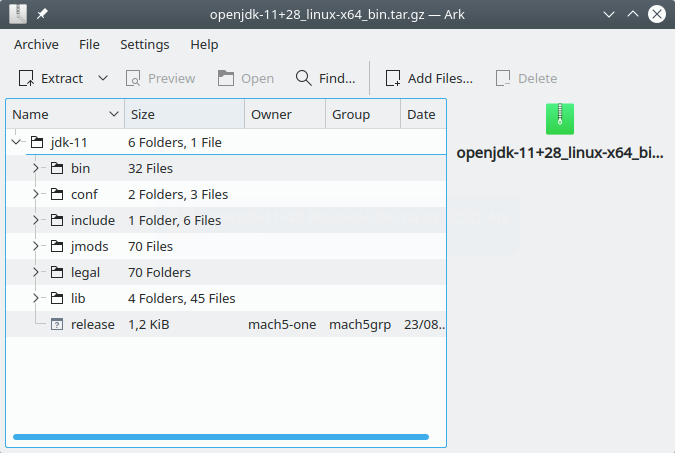Open the Extract dropdown arrow

coord(102,78)
